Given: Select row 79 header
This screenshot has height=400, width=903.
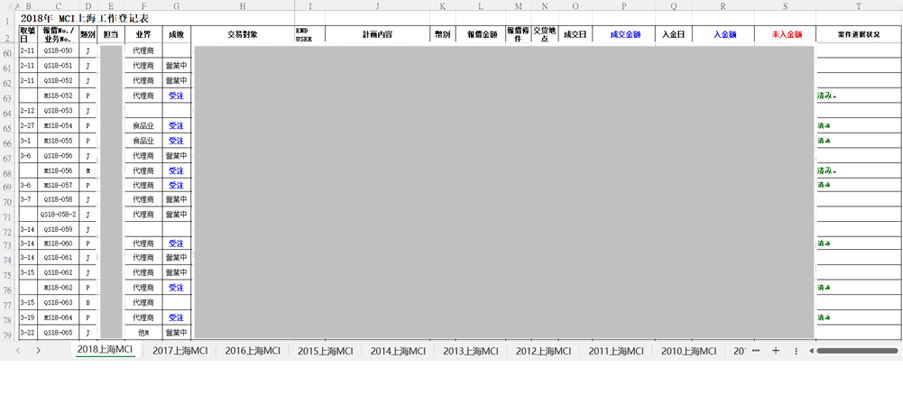Looking at the screenshot, I should [x=8, y=335].
